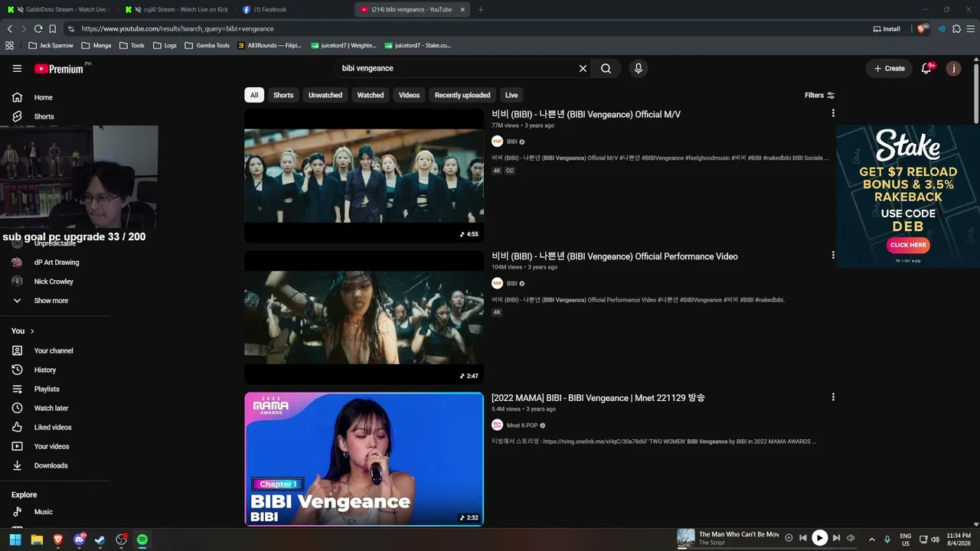Open a new browser tab
This screenshot has height=551, width=980.
click(x=481, y=9)
